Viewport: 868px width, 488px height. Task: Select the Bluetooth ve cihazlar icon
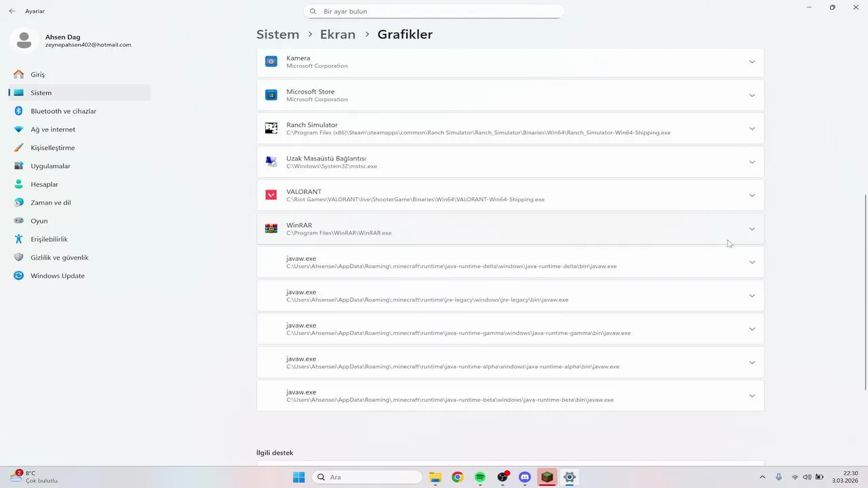(x=18, y=111)
